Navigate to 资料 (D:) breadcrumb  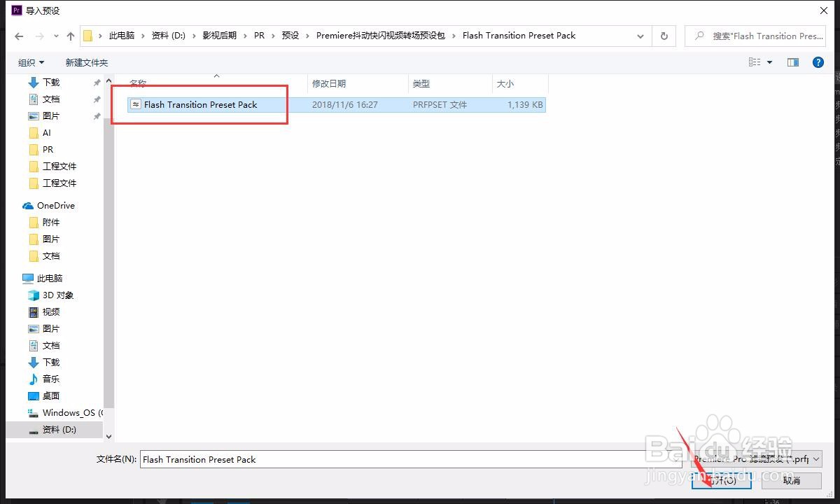[169, 36]
